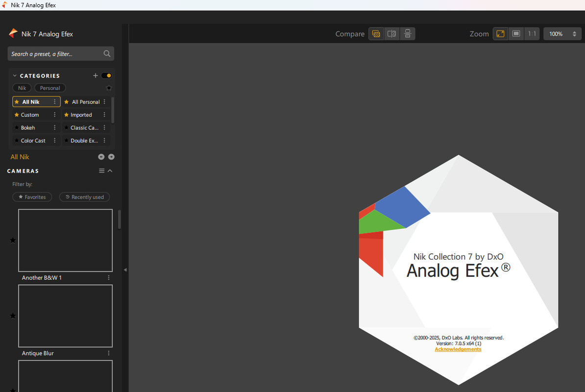Click the search magnifier icon
This screenshot has width=585, height=392.
(107, 54)
